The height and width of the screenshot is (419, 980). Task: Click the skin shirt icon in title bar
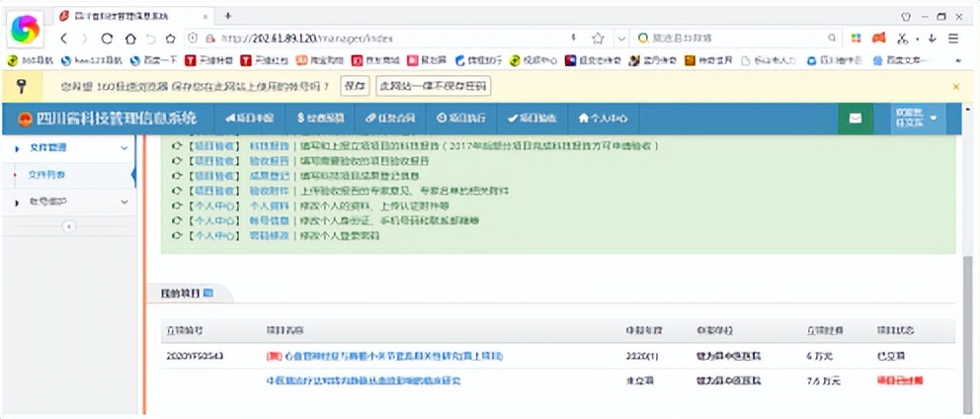(906, 16)
